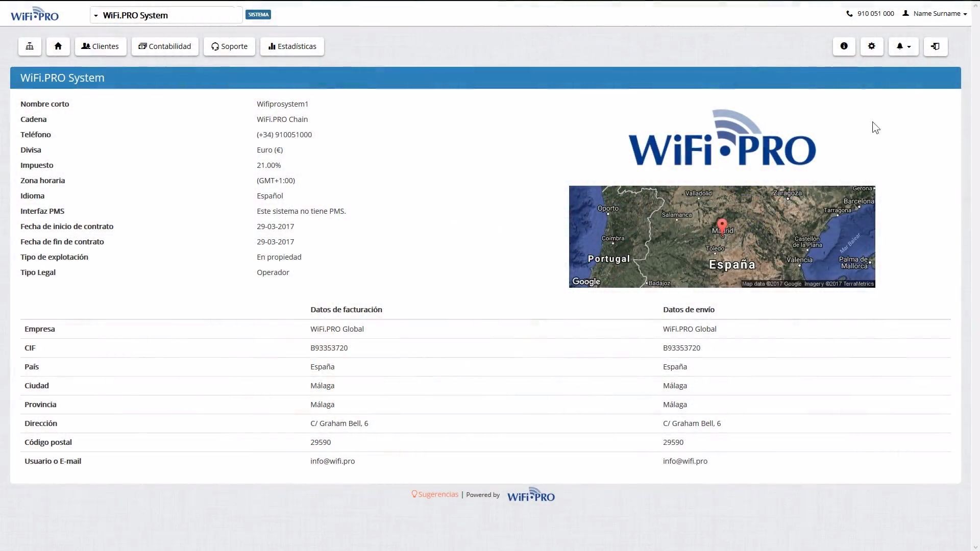
Task: Open the organization hierarchy icon button
Action: [x=30, y=46]
